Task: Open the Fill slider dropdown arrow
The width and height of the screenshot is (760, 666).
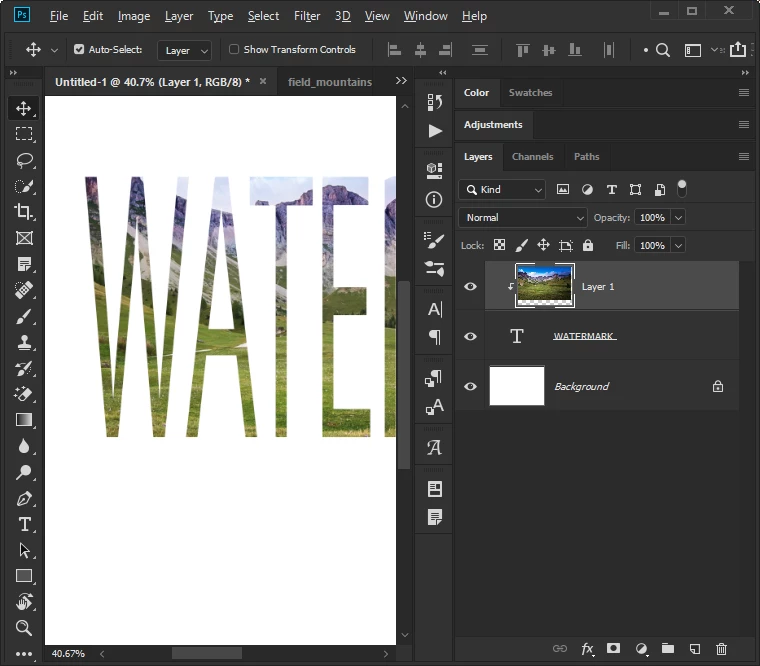Action: pyautogui.click(x=678, y=245)
